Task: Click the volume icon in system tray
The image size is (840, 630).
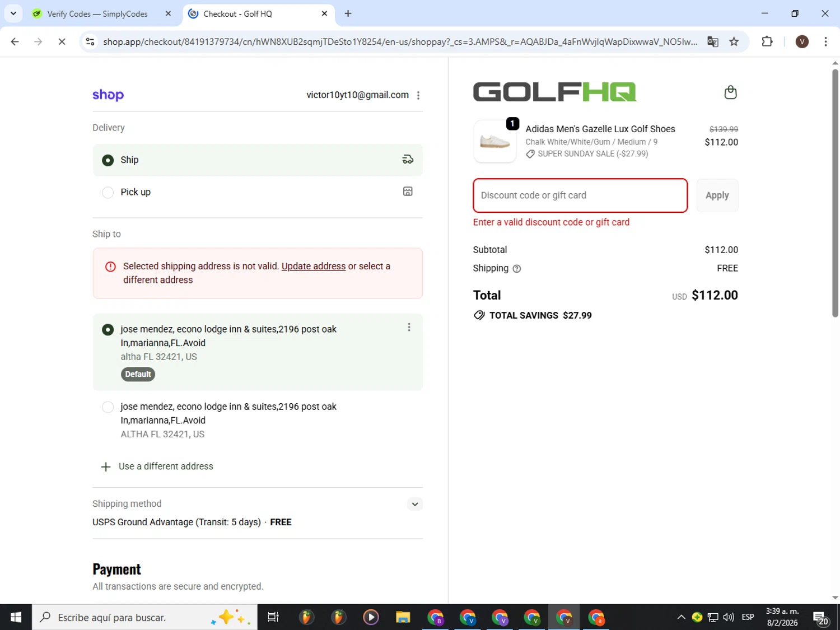Action: pos(729,617)
